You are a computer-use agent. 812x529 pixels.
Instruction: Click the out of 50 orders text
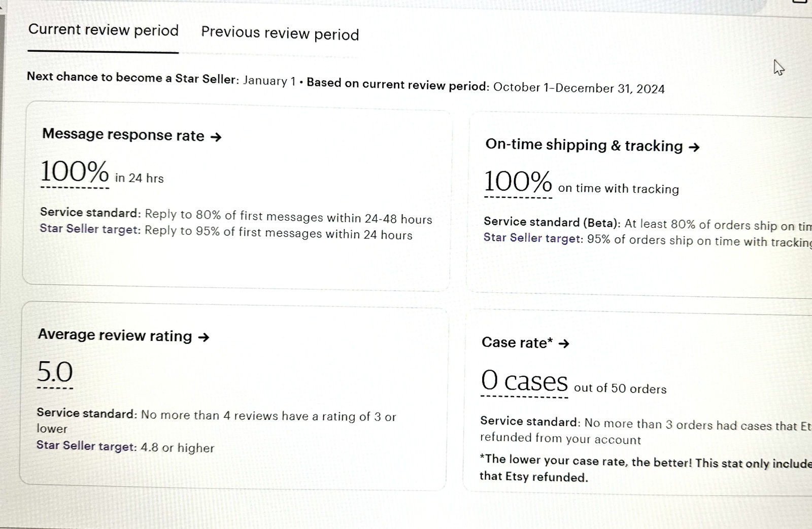click(620, 389)
